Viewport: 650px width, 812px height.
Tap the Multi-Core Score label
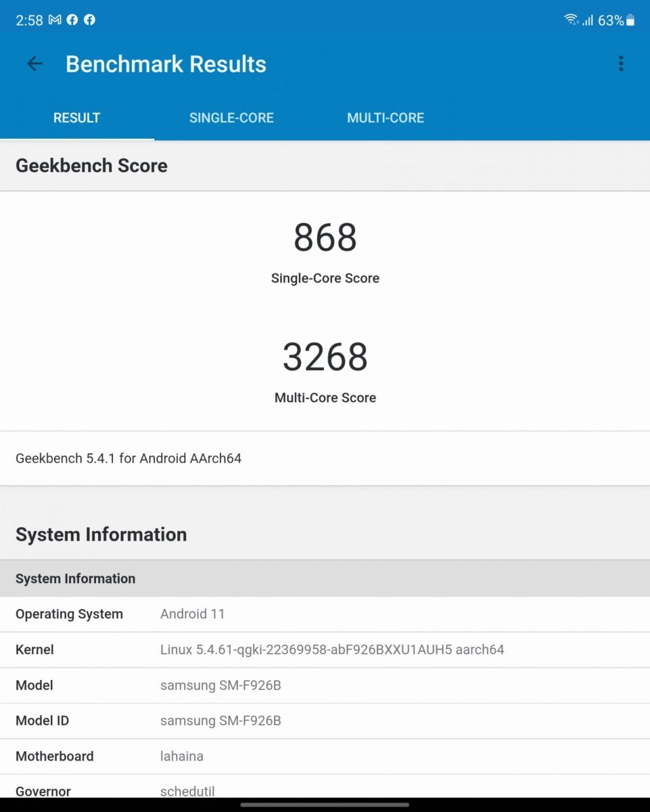coord(325,398)
